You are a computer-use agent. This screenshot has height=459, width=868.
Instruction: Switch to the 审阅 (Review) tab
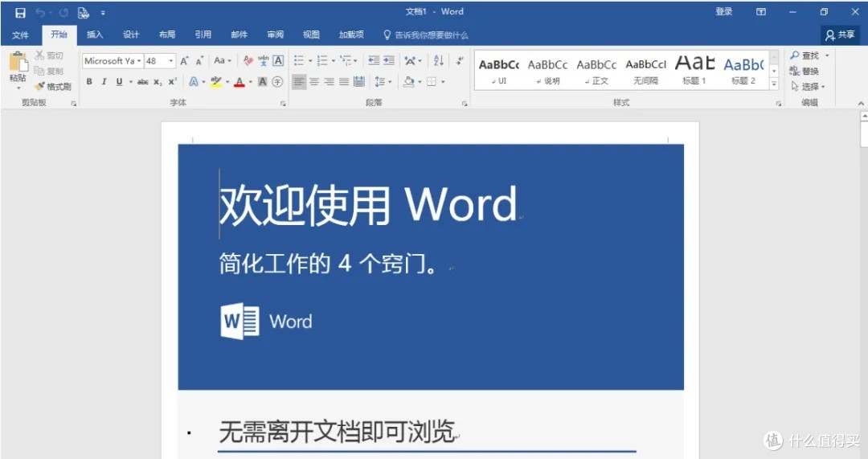point(275,35)
